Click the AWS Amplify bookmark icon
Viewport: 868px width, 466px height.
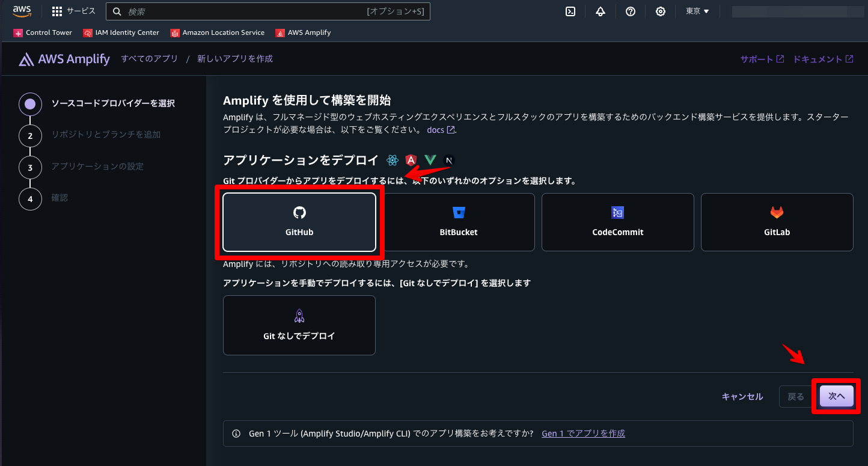point(280,33)
